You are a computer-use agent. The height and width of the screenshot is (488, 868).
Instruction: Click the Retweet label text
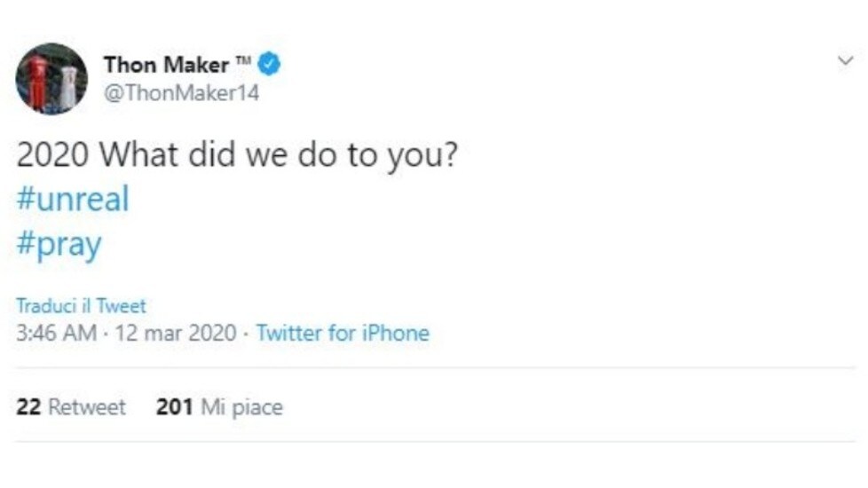coord(87,407)
